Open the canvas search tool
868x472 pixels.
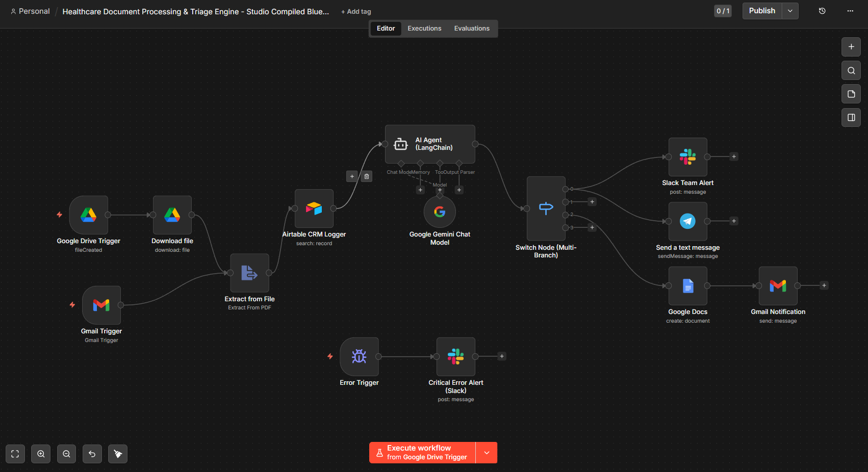click(x=851, y=70)
